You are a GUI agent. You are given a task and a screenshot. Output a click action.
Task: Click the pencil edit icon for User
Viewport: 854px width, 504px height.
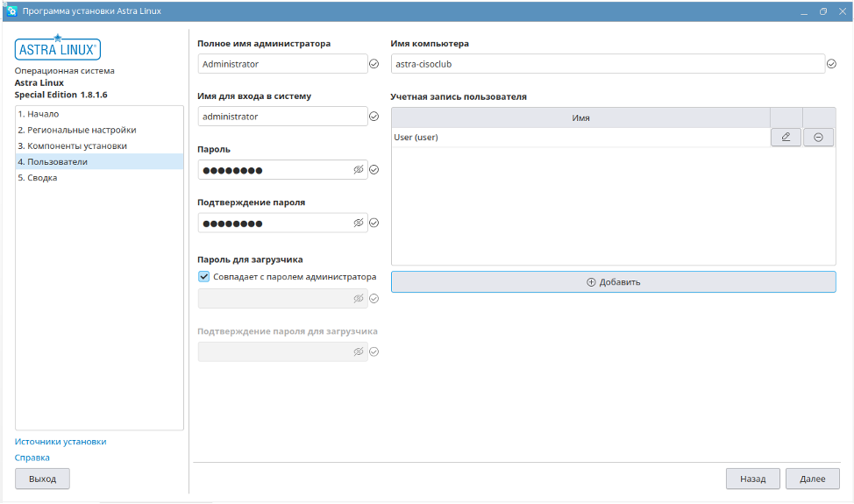(x=786, y=137)
